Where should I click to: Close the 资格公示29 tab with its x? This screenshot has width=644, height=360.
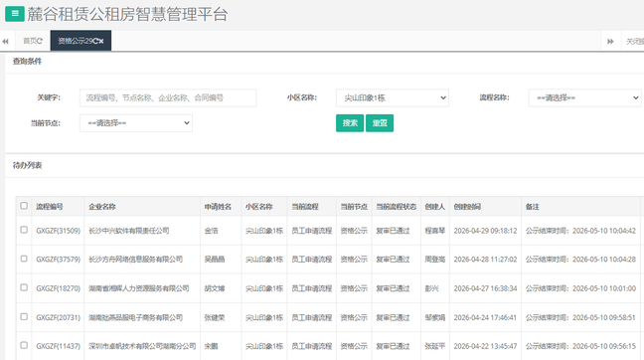101,41
